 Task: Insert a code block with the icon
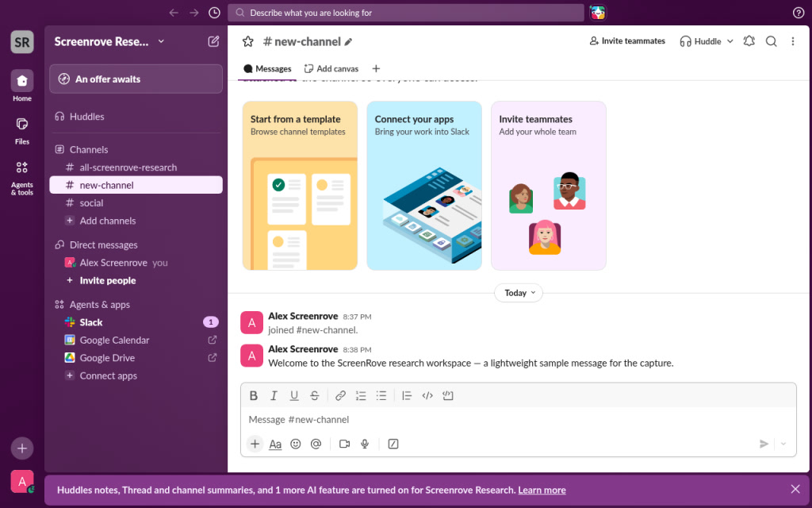point(448,395)
